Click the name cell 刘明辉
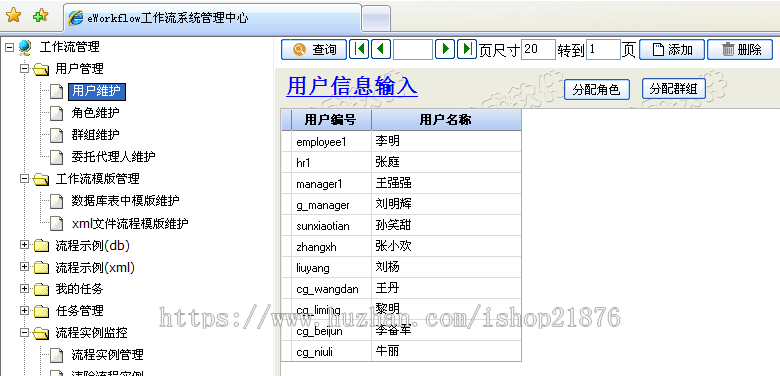This screenshot has height=376, width=780. pos(446,205)
